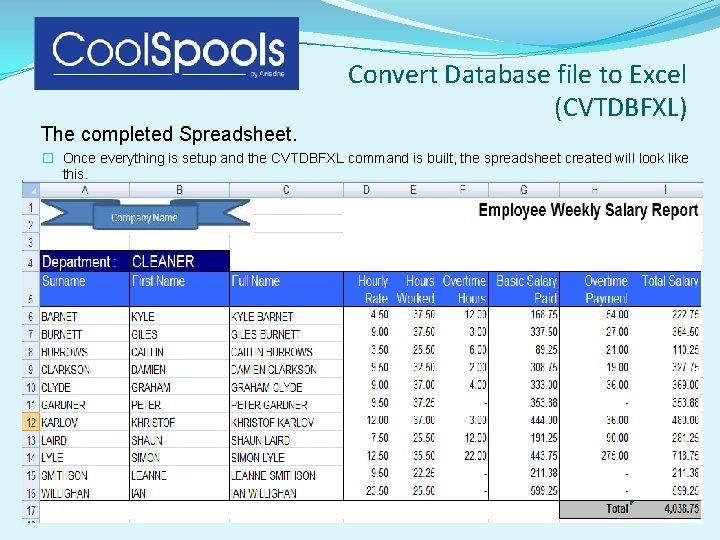The height and width of the screenshot is (540, 720).
Task: Click the Company Name banner
Action: tap(145, 215)
